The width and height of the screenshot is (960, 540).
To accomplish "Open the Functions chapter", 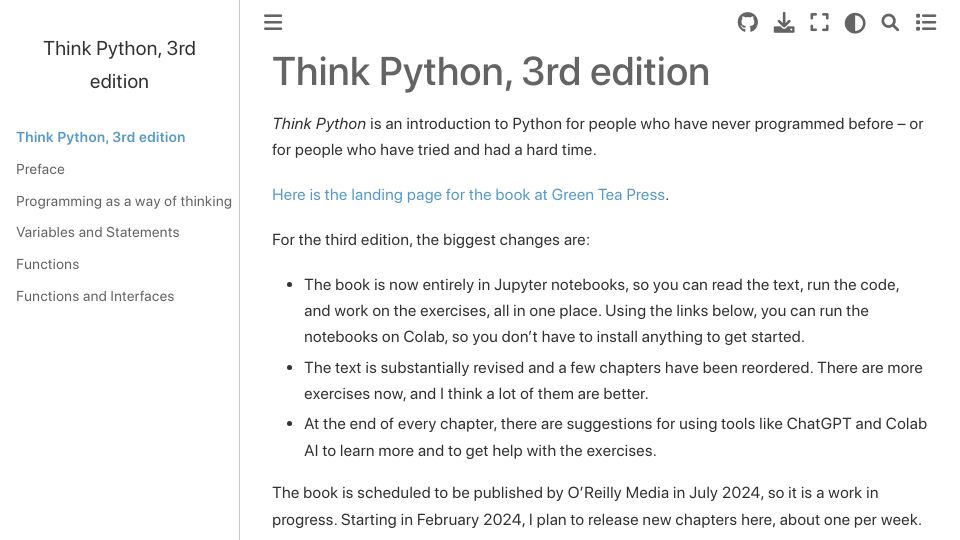I will 48,264.
